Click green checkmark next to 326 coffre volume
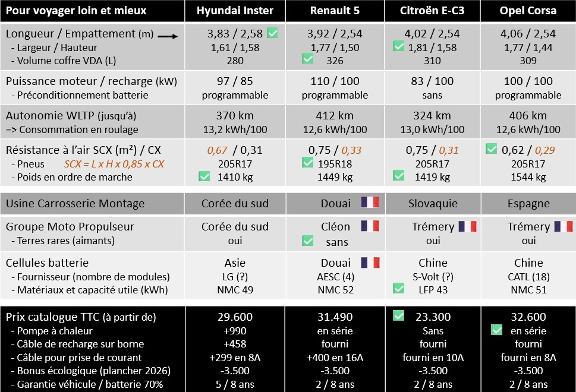Viewport: 576px width, 392px height. [x=308, y=58]
